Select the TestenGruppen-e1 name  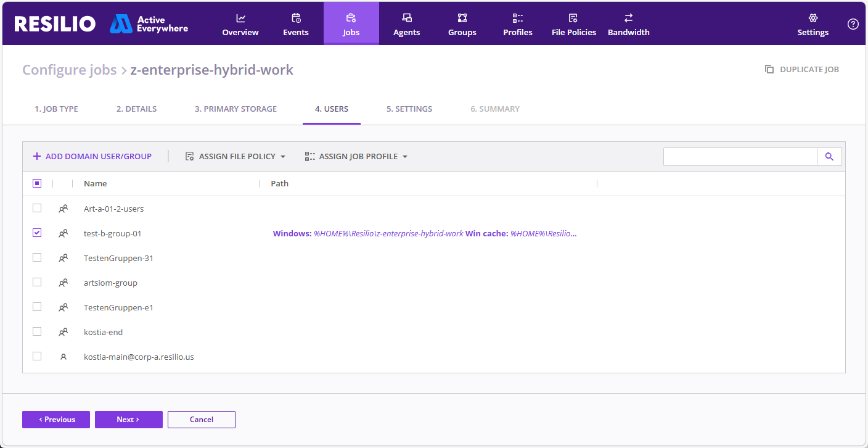pos(118,308)
